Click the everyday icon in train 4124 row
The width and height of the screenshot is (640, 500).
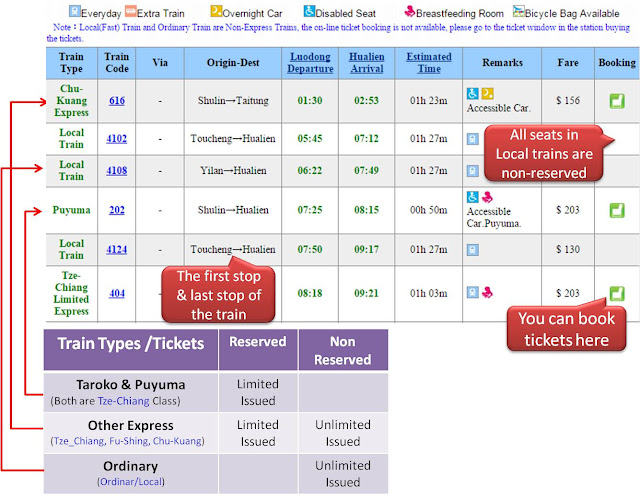point(473,249)
